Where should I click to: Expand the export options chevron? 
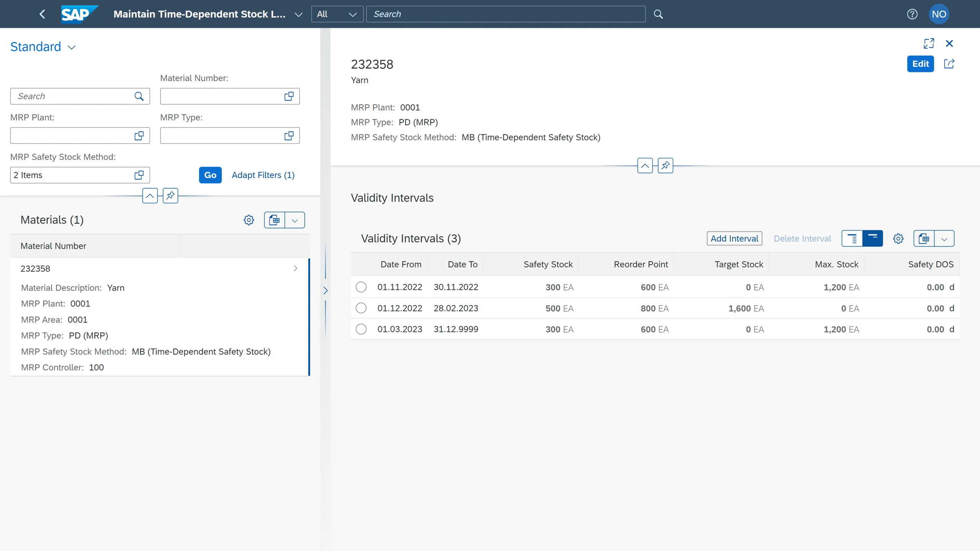coord(944,238)
